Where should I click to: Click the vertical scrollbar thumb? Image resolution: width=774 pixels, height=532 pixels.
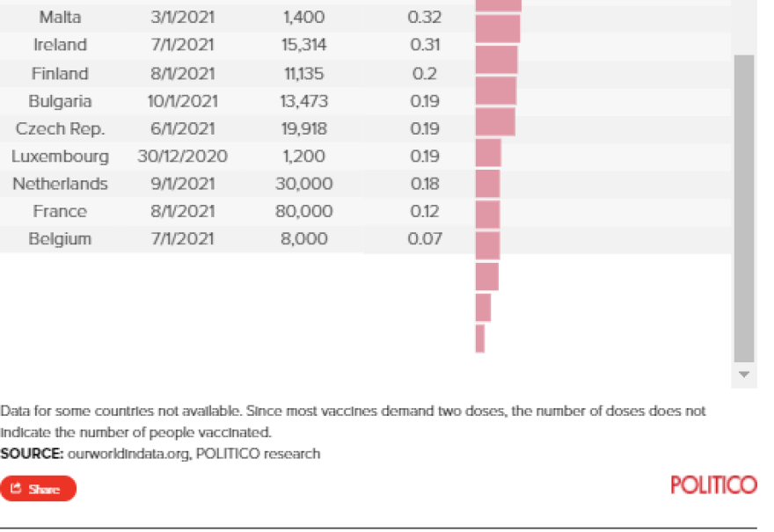pos(744,207)
